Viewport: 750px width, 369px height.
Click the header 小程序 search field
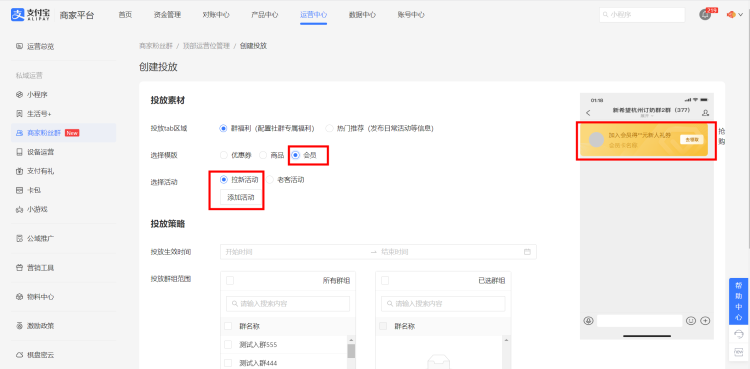[x=642, y=15]
